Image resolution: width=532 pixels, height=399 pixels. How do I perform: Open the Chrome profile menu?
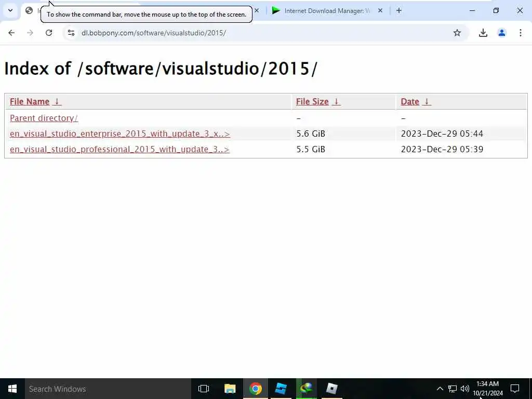click(501, 33)
